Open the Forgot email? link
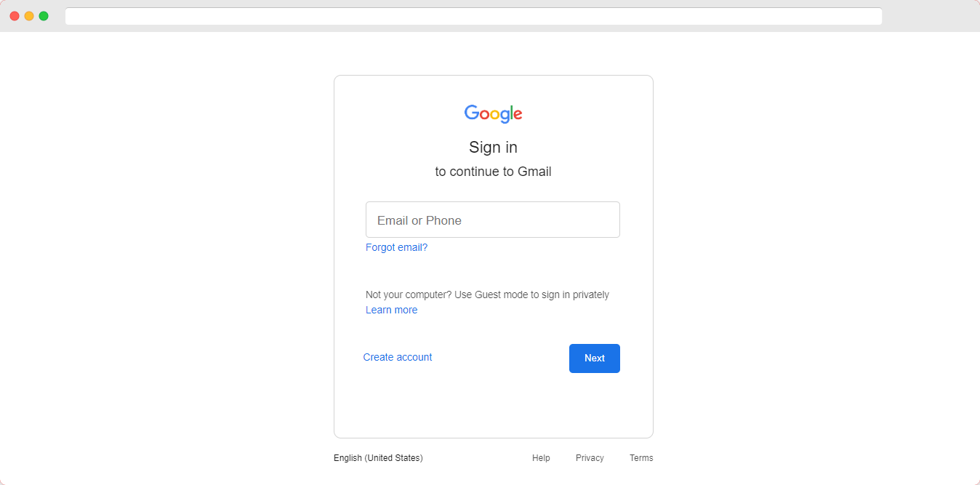 [397, 247]
